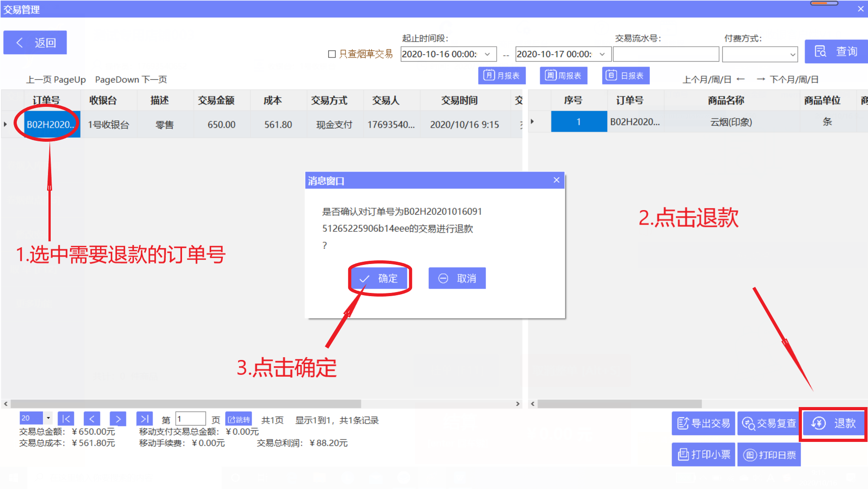Print receipt with 打印小票
Viewport: 868px width, 489px height.
pyautogui.click(x=703, y=454)
